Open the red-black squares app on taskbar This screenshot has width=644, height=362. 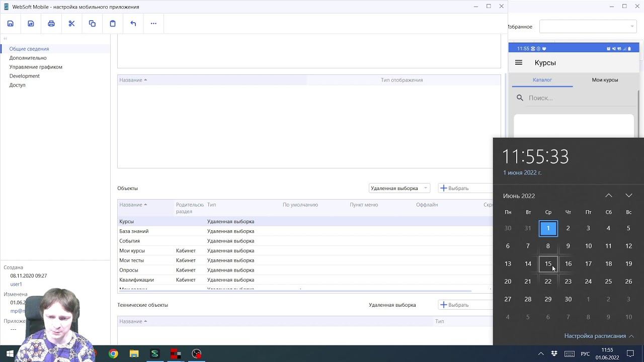(176, 354)
